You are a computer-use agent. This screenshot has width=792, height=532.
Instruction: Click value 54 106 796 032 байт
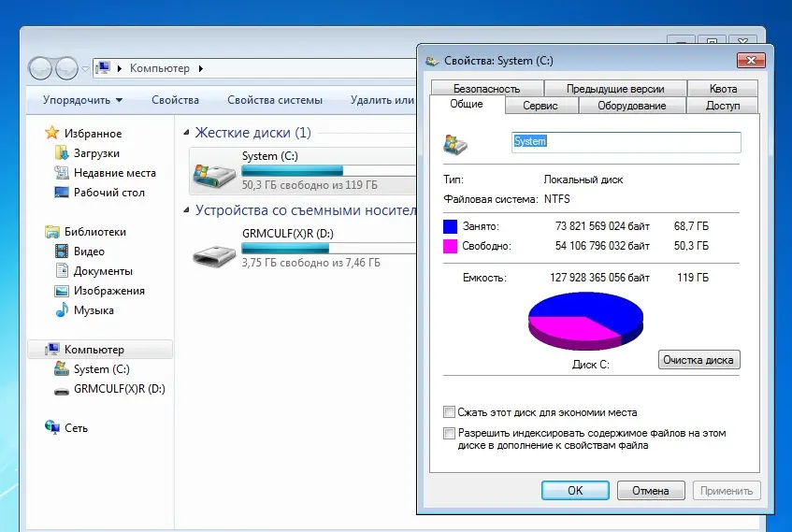pos(602,246)
